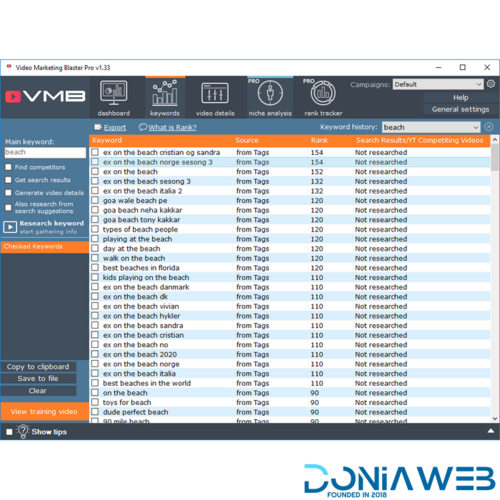Sort by the Keyword column header
500x500 pixels.
pyautogui.click(x=107, y=140)
